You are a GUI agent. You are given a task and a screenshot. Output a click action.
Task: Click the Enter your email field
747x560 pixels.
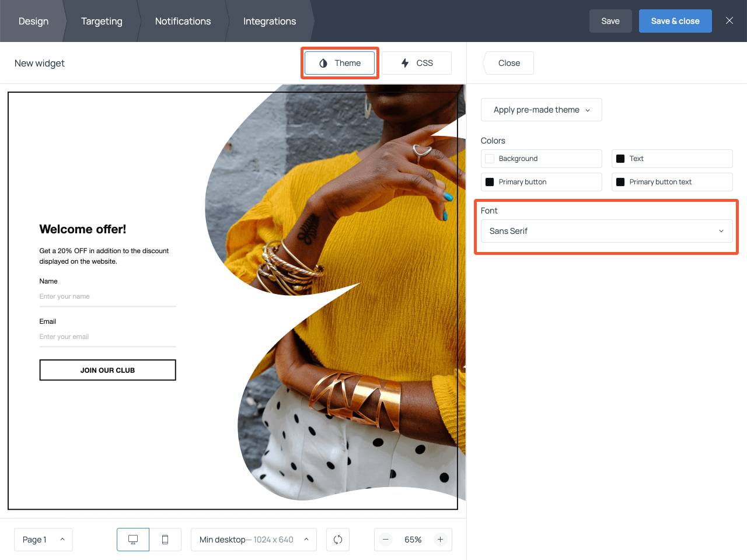coord(107,337)
